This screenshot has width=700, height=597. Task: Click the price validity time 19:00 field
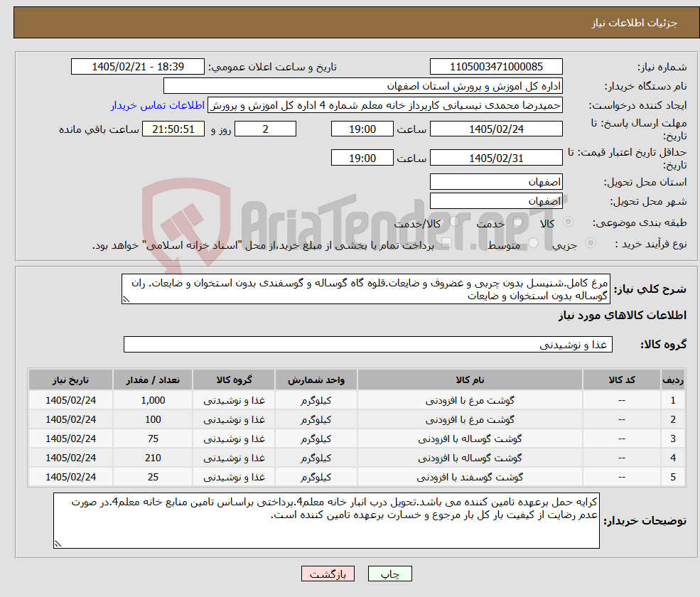click(x=362, y=158)
